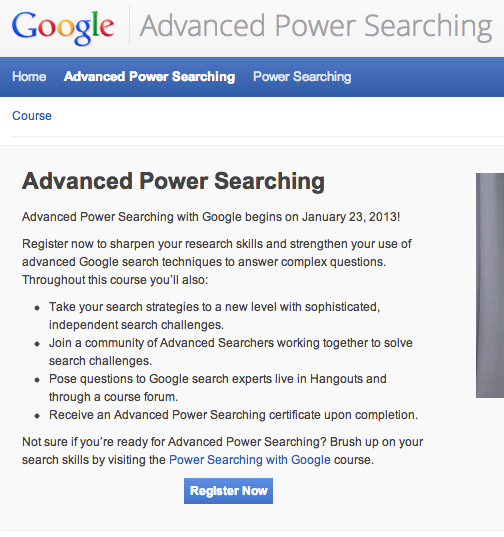Open the Power Searching navigation tab

tap(302, 77)
